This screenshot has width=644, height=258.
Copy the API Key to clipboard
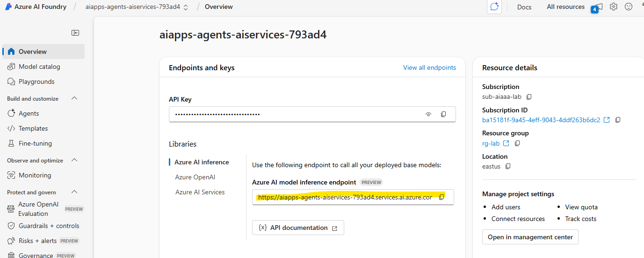[x=443, y=114]
